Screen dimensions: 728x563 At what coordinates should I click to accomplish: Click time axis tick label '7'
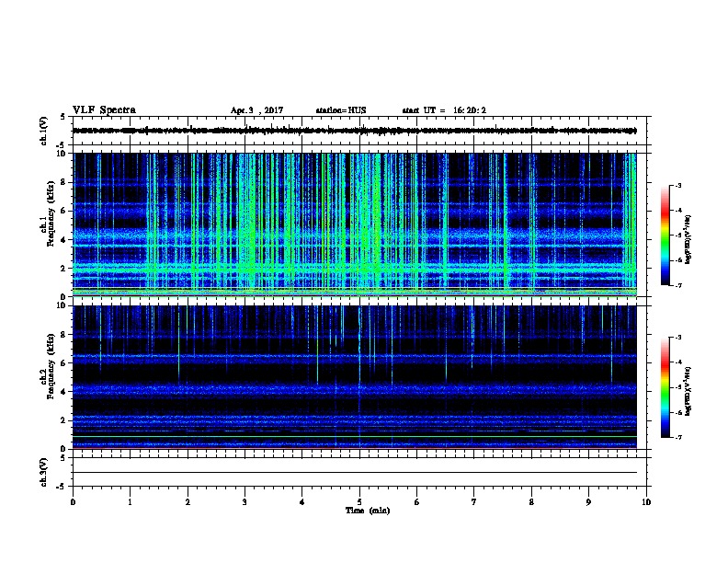tap(474, 502)
